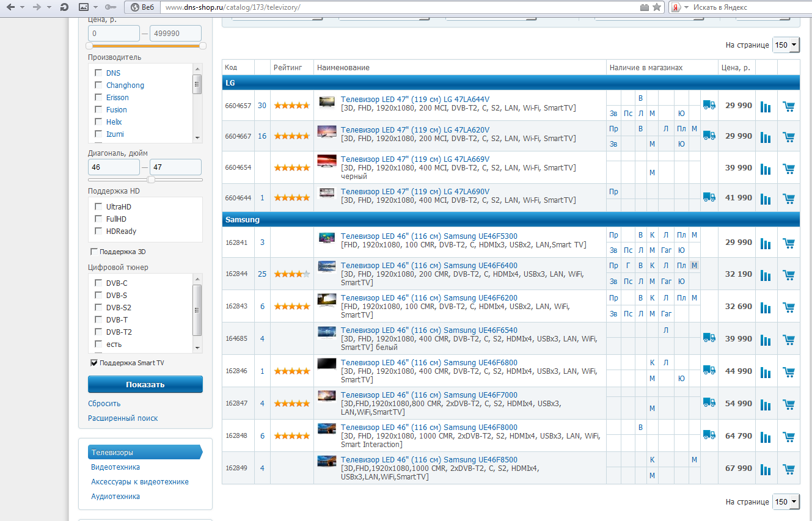The width and height of the screenshot is (812, 521).
Task: Check the Changhong manufacturer checkbox
Action: 98,85
